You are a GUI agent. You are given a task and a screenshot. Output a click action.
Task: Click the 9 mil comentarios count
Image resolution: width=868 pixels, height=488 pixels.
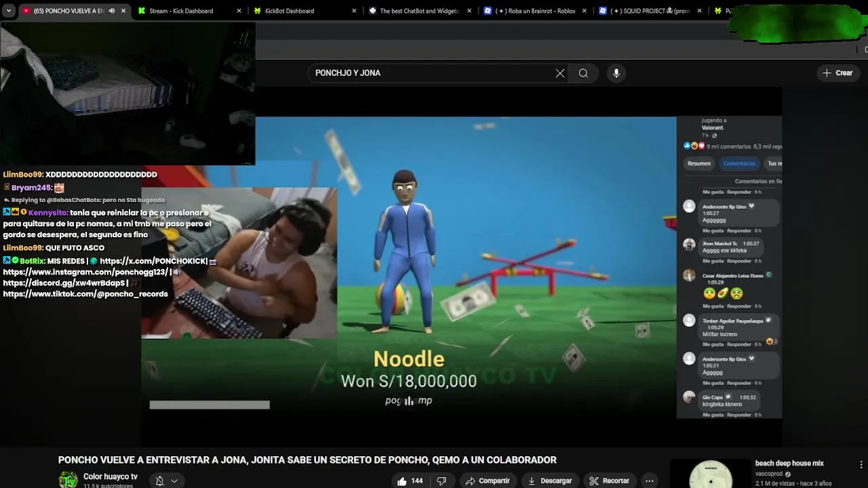tap(729, 146)
